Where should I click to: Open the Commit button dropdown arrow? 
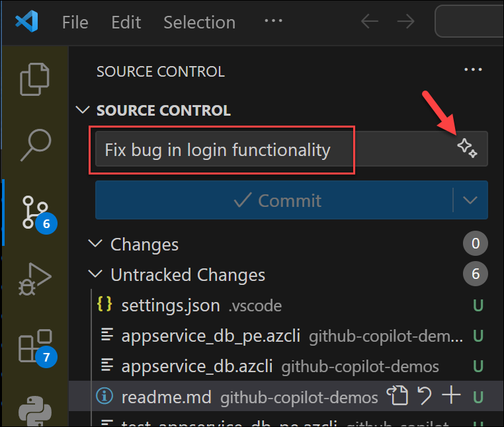coord(470,200)
